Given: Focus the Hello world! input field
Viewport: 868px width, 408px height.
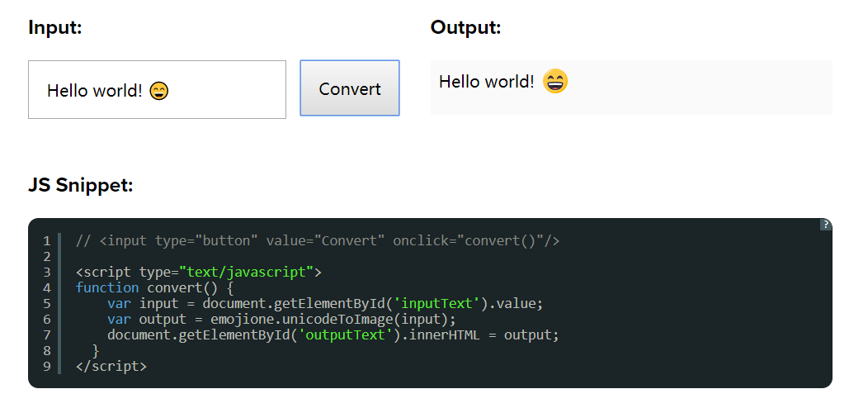Looking at the screenshot, I should (x=158, y=90).
